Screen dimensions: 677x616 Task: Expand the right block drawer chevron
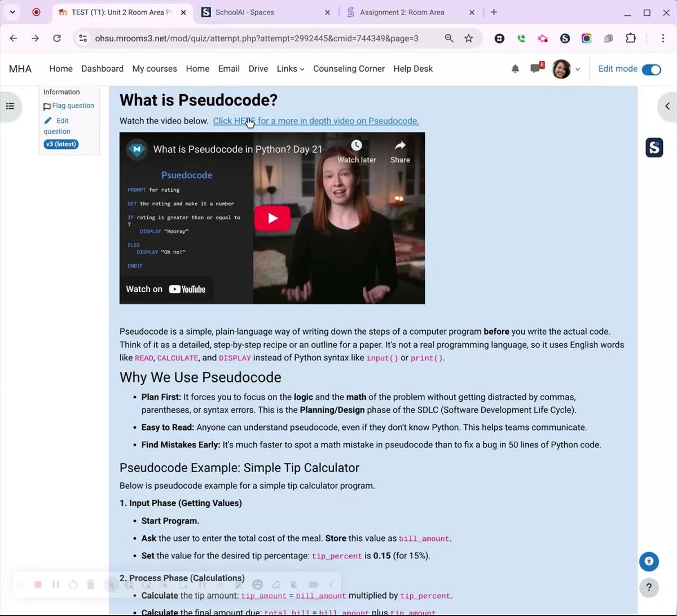(x=667, y=106)
